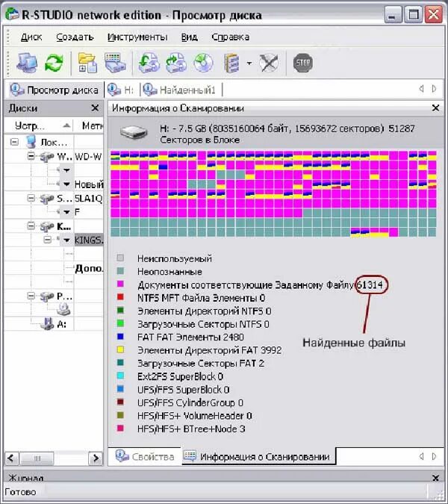This screenshot has width=448, height=504.
Task: Close the Информация о Сканировании panel
Action: (x=435, y=108)
